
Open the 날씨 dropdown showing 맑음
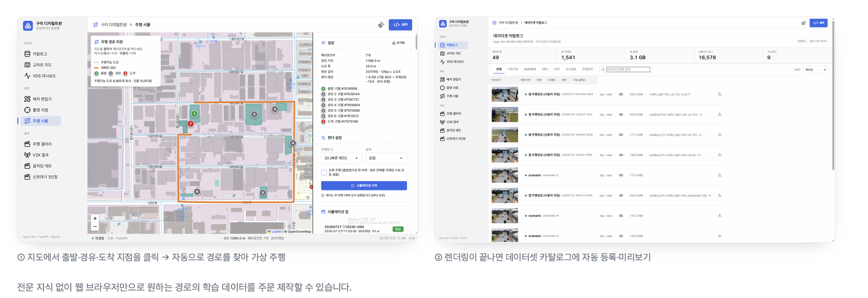coord(386,158)
